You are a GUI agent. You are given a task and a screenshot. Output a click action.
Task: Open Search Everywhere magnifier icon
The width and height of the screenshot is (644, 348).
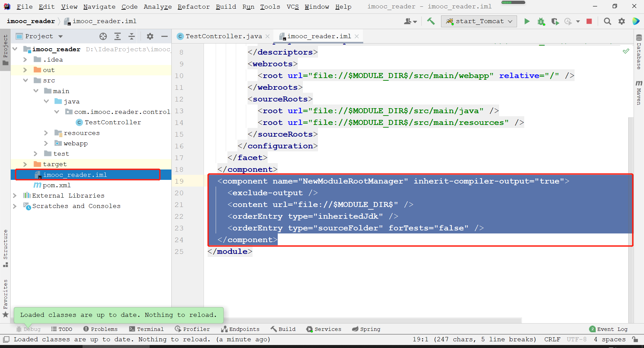pos(607,21)
